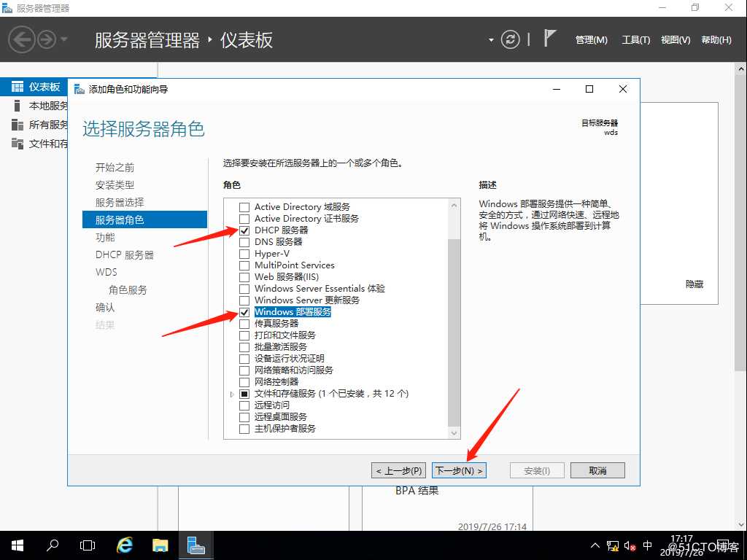The image size is (747, 560).
Task: Click 隐藏 link in dashboard behind wizard
Action: tap(694, 284)
